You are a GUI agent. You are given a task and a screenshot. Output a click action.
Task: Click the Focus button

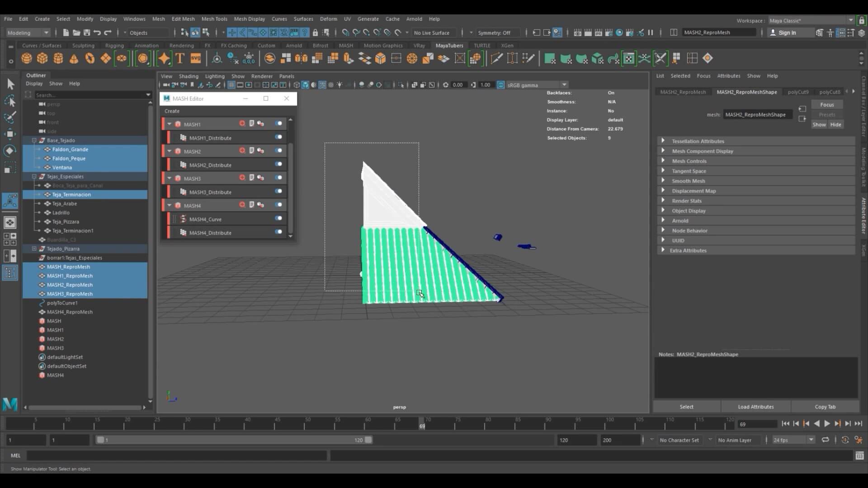pos(827,105)
